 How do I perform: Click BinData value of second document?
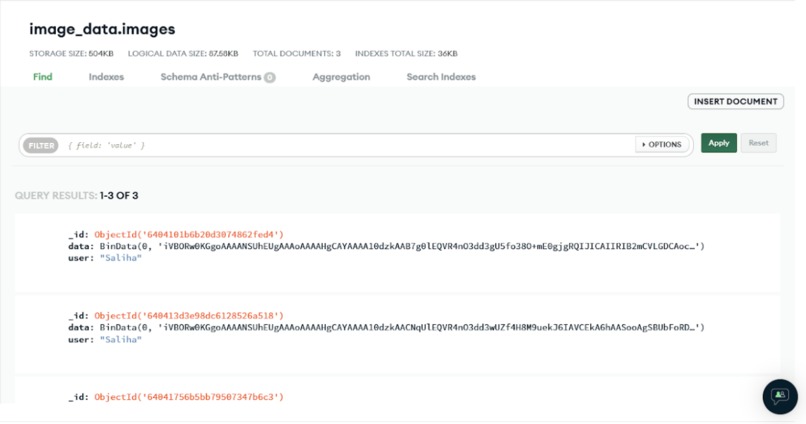[402, 327]
